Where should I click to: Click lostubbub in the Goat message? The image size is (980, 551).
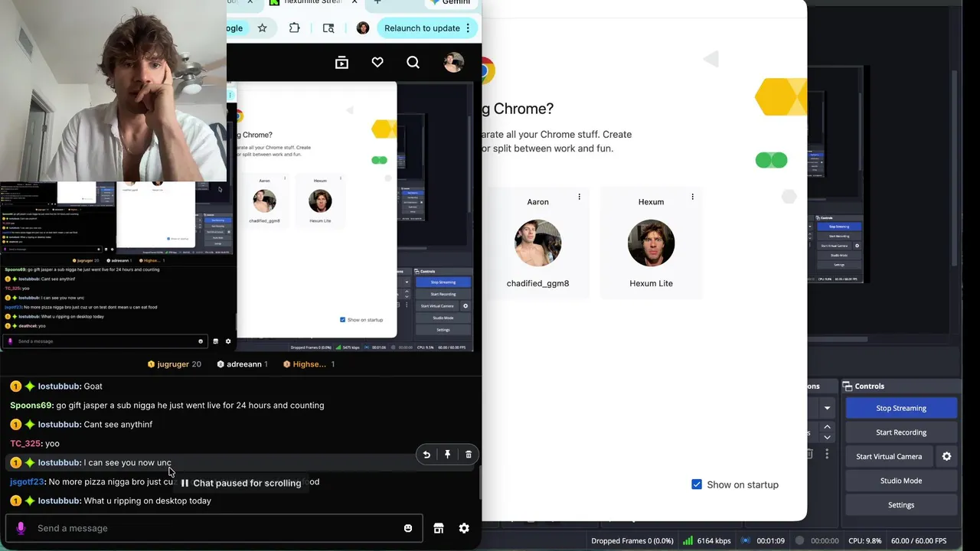59,386
